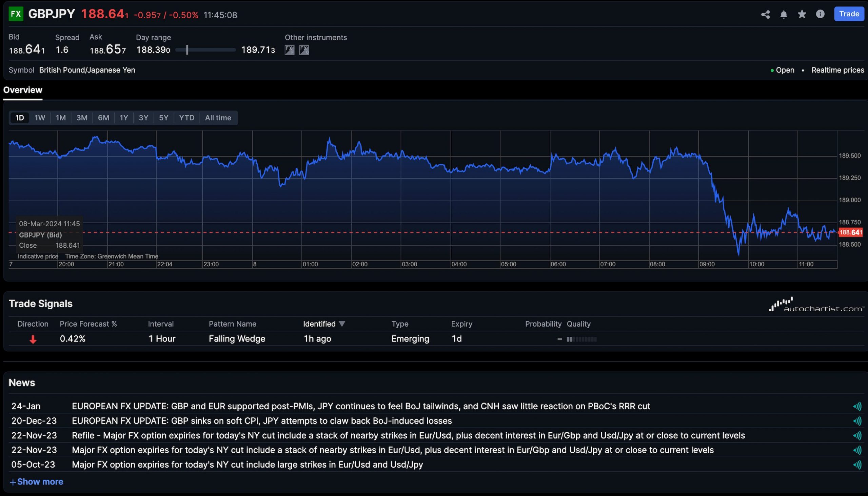Open the 24-Jan European FX Update headline

pos(361,407)
